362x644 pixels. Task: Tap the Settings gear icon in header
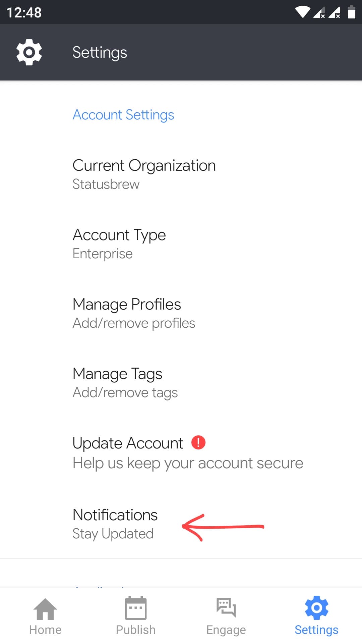pos(29,52)
